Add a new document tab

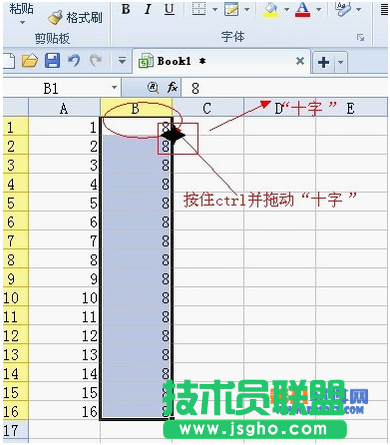323,62
